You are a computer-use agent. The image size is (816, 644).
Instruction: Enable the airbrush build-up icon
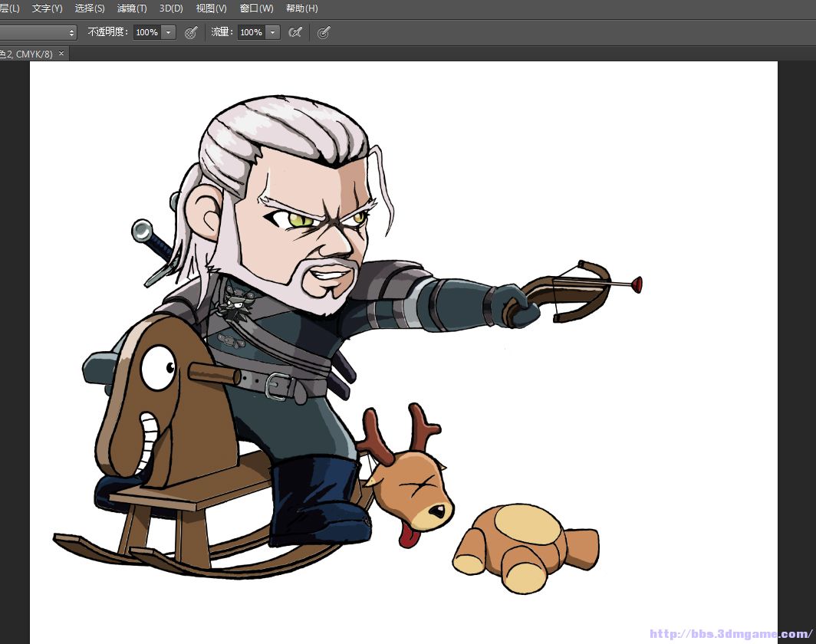pyautogui.click(x=294, y=32)
